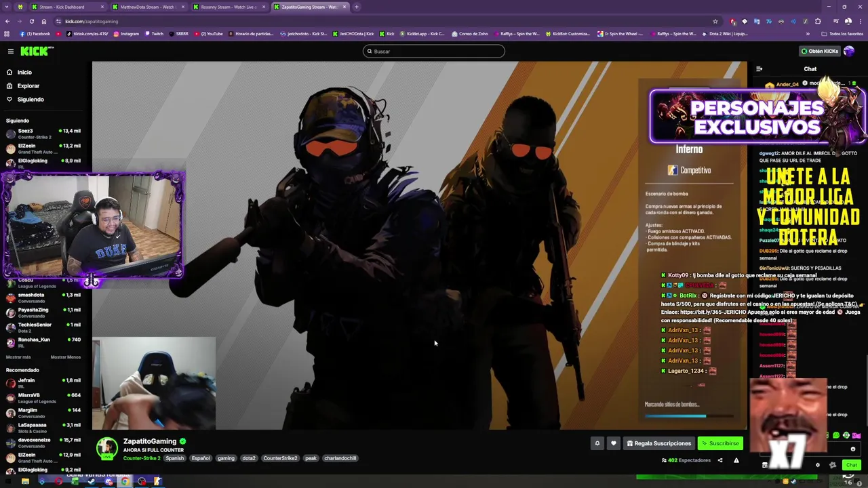Screen dimensions: 868x488
Task: Open the user profile avatar menu
Action: pos(849,52)
